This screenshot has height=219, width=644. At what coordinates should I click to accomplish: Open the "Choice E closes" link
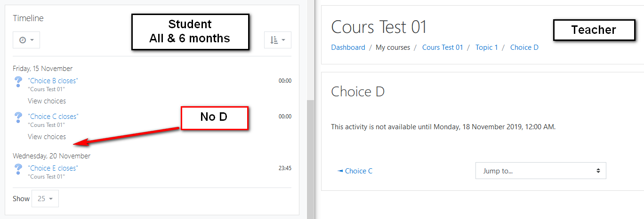pyautogui.click(x=53, y=168)
